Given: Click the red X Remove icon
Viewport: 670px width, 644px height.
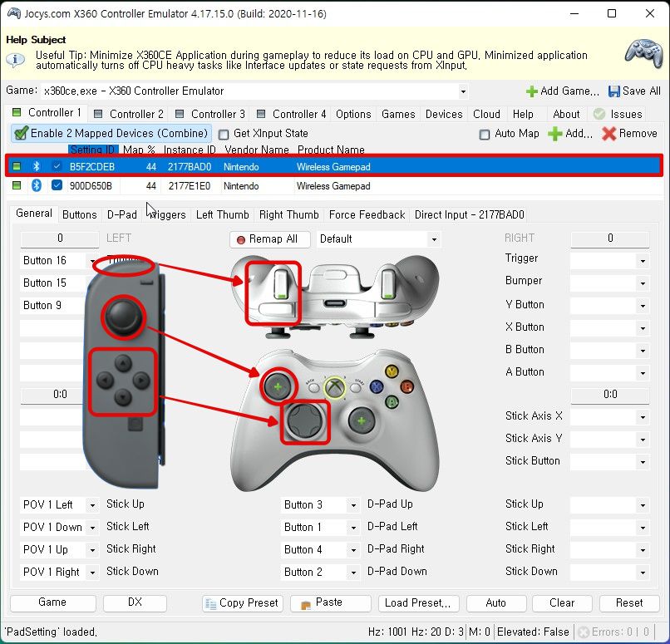Looking at the screenshot, I should point(608,134).
